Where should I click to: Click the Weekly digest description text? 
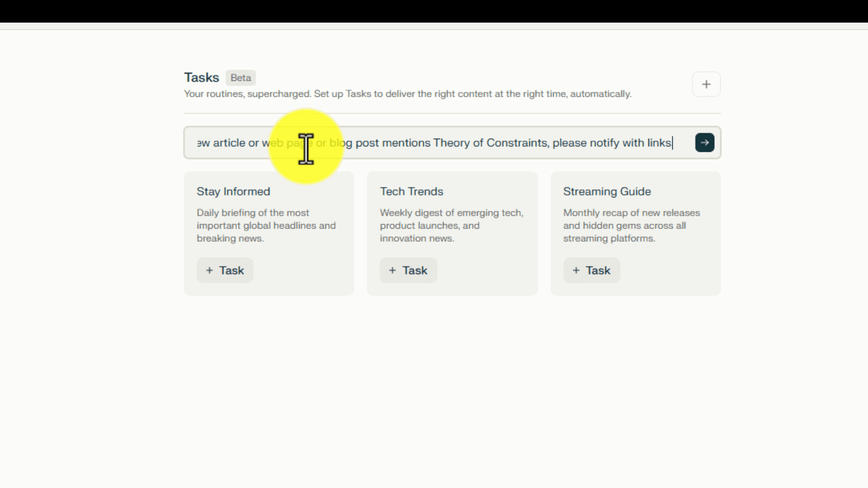[x=451, y=225]
